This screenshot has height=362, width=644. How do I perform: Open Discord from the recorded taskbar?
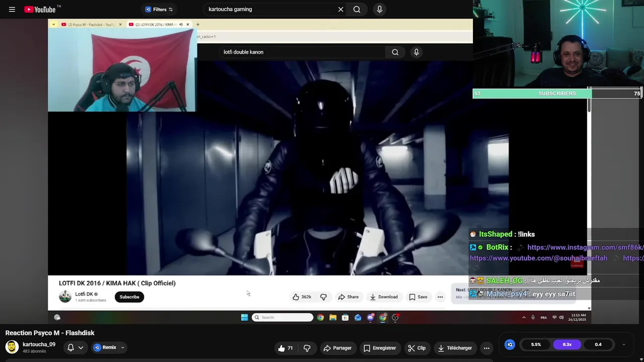[x=370, y=317]
